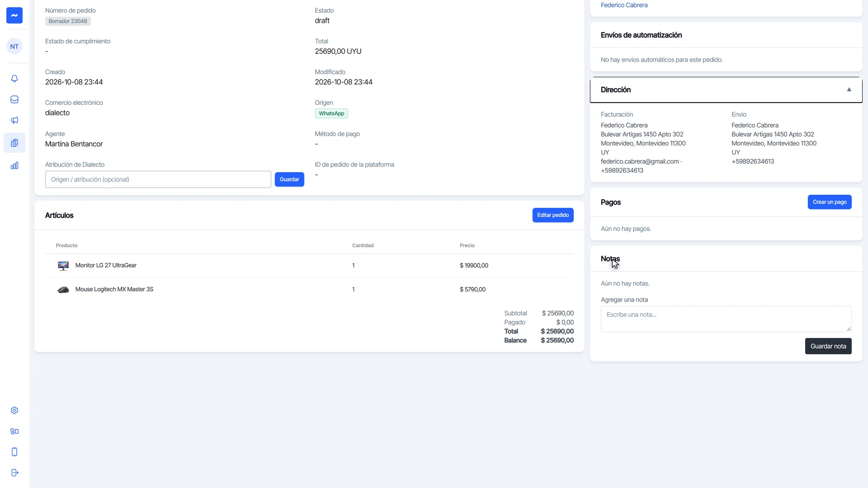The height and width of the screenshot is (488, 868).
Task: Click the mobile phone icon in sidebar
Action: pos(14,452)
